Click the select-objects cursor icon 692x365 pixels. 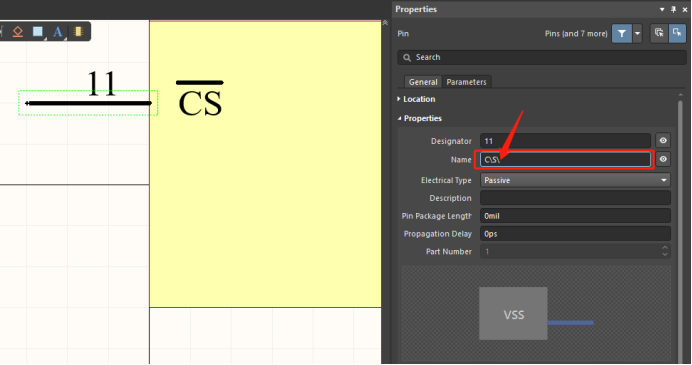[677, 33]
